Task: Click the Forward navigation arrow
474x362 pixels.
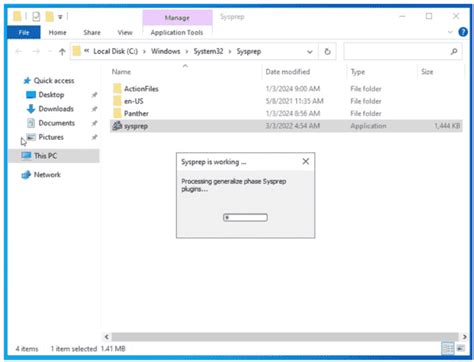Action: coord(36,51)
